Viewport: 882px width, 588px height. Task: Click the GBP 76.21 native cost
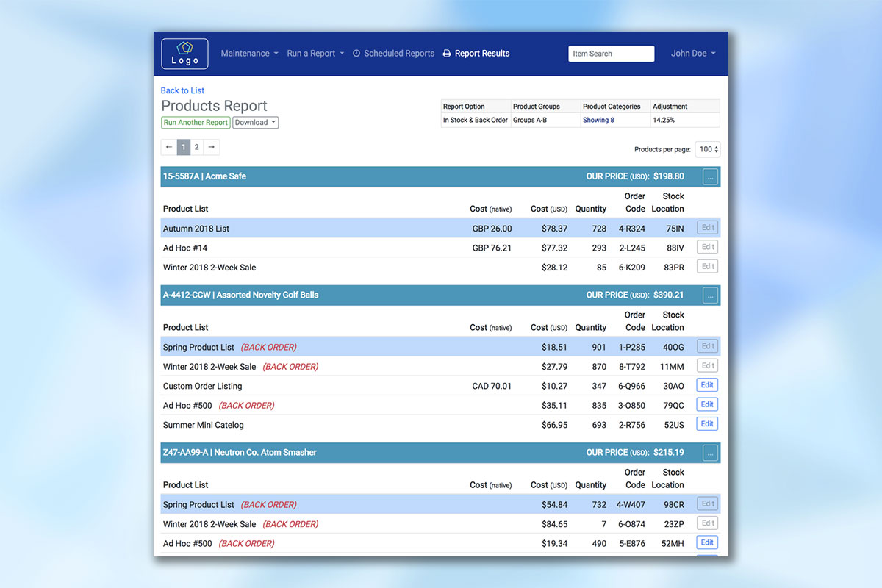492,248
